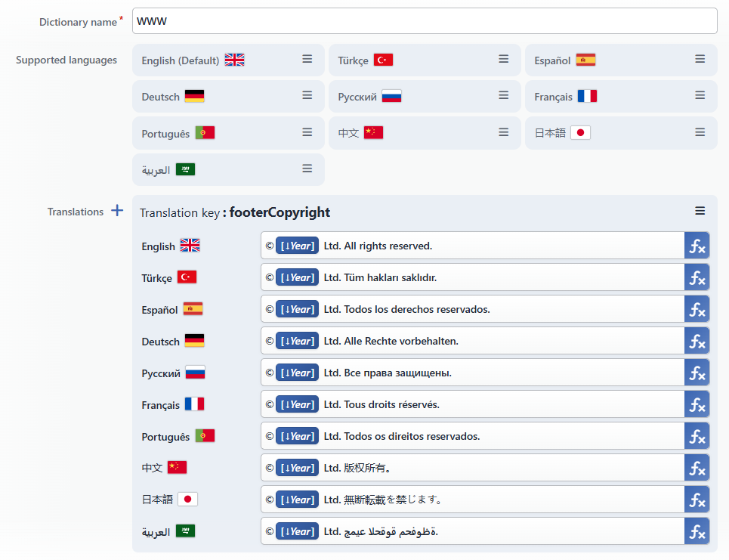Select the Year token in Deutsch translation

pos(297,341)
